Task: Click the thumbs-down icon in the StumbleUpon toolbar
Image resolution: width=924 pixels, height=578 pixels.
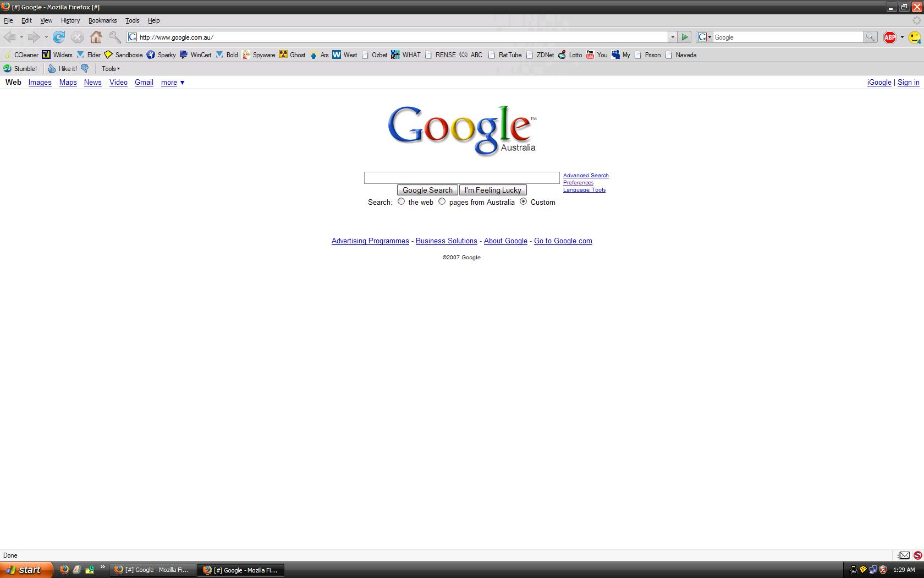Action: point(85,69)
